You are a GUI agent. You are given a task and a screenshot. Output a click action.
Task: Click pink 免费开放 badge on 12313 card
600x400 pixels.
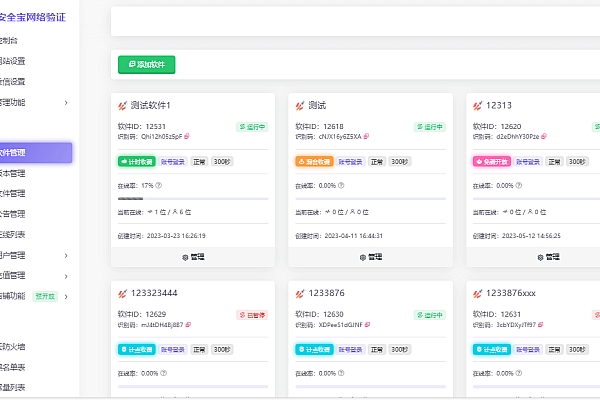pyautogui.click(x=492, y=162)
